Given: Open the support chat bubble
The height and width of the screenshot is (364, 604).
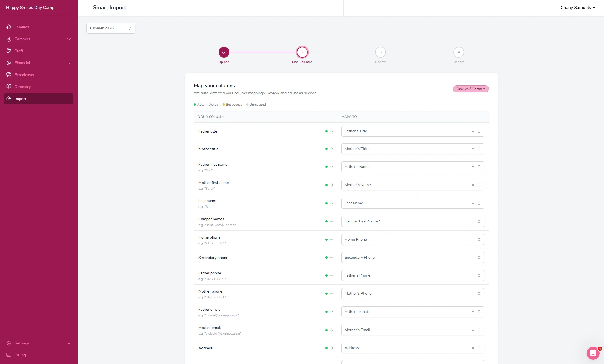Looking at the screenshot, I should 593,353.
